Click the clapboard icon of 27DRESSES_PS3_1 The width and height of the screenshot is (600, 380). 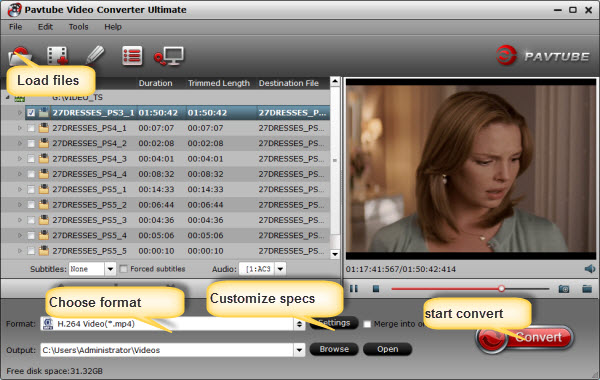[x=44, y=113]
